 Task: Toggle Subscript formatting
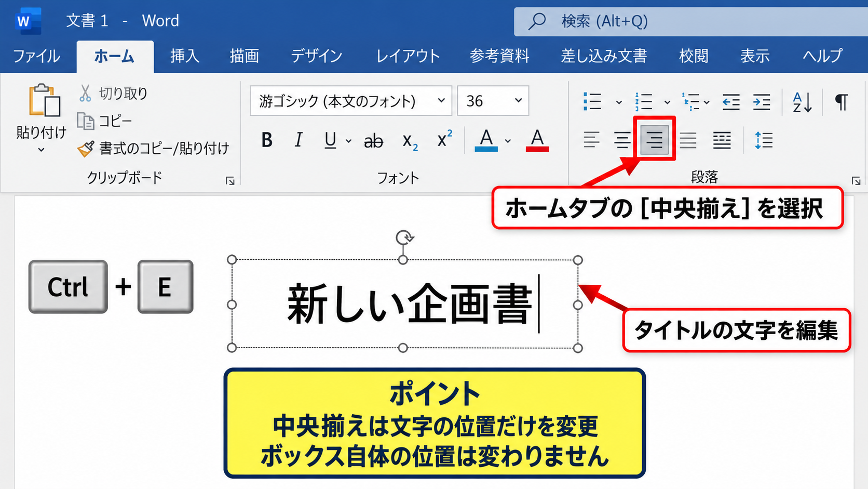[410, 141]
